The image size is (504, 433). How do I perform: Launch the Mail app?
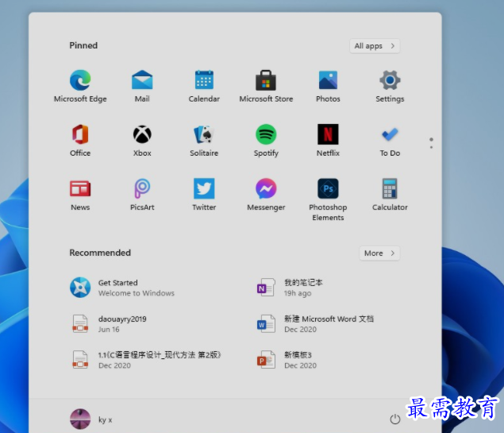tap(142, 86)
